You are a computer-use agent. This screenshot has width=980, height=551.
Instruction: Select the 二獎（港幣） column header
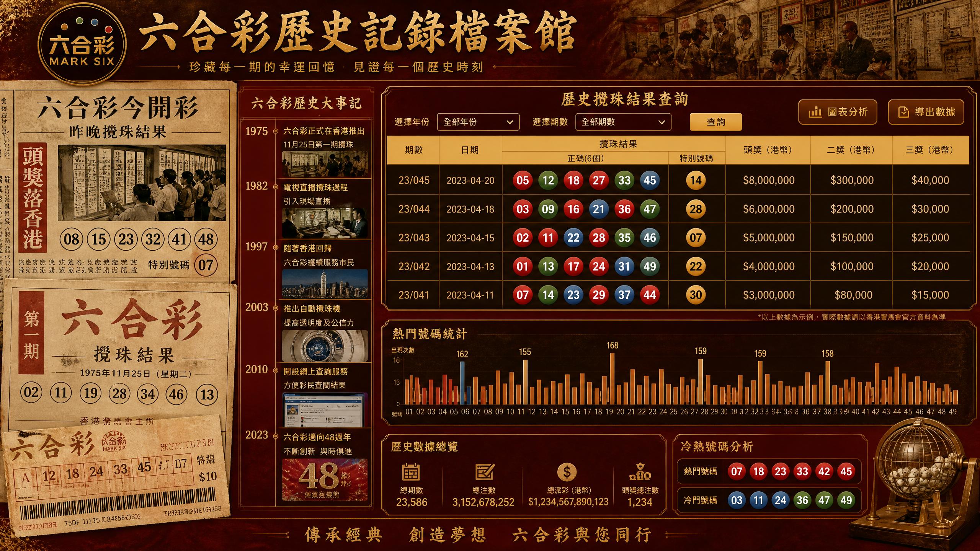pos(851,150)
